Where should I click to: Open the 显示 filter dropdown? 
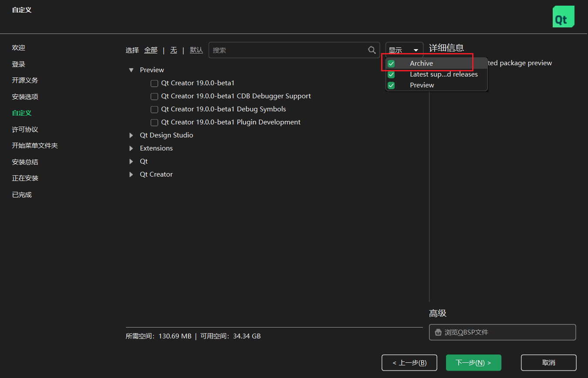tap(404, 50)
